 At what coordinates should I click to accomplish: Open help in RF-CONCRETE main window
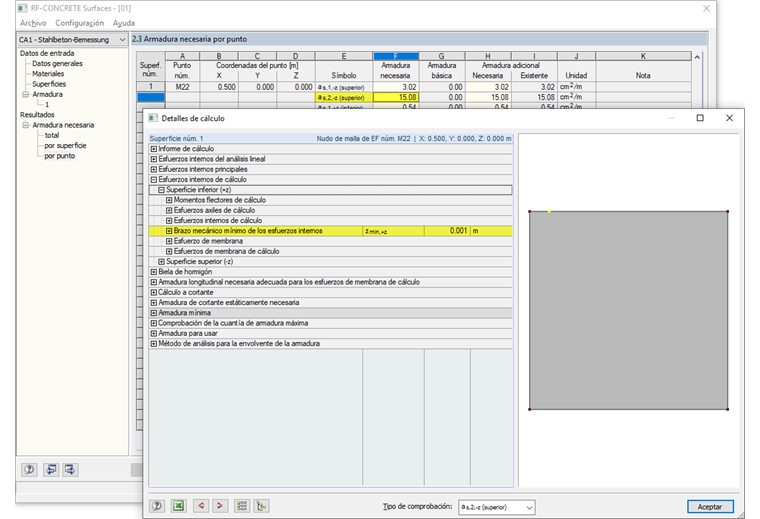pos(29,470)
